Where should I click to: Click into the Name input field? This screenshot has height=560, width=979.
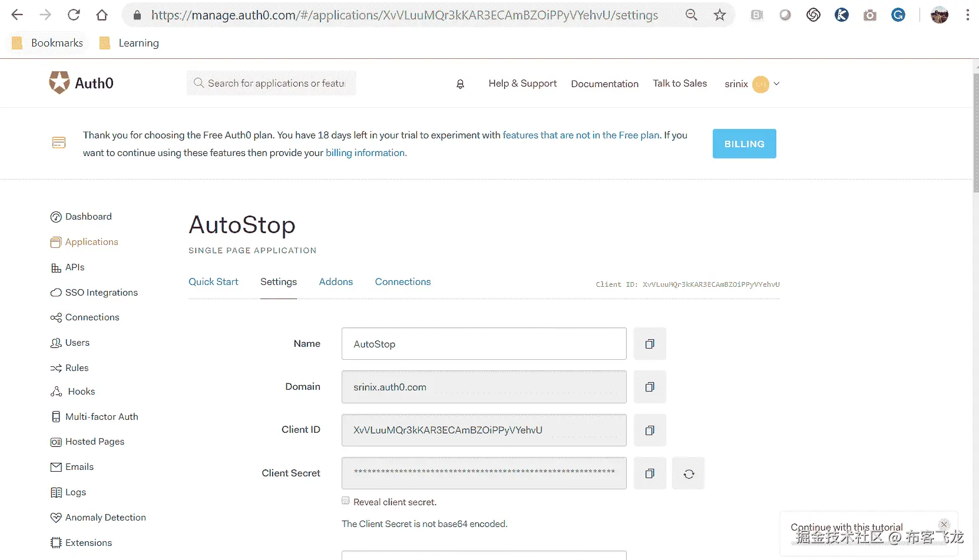[484, 344]
